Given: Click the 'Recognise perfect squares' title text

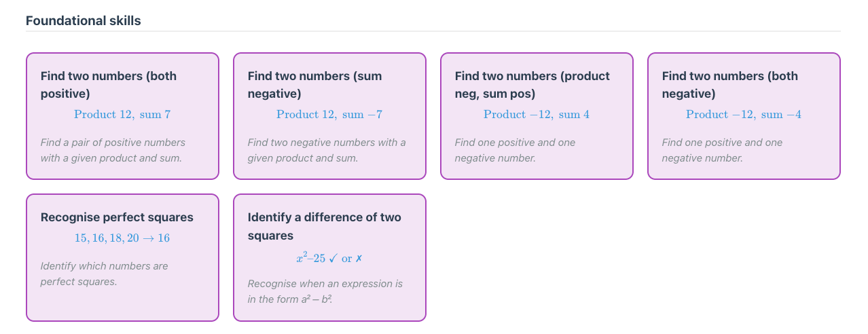Looking at the screenshot, I should point(117,217).
